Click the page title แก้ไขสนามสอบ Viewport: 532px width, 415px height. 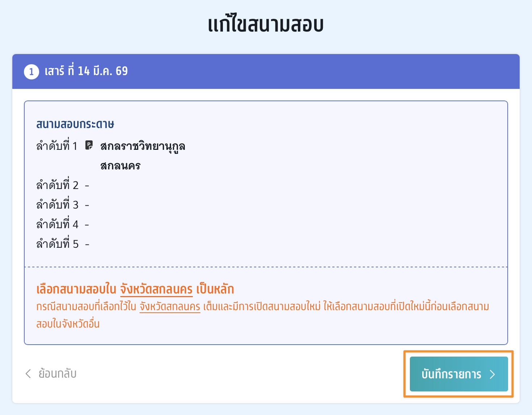[x=266, y=25]
